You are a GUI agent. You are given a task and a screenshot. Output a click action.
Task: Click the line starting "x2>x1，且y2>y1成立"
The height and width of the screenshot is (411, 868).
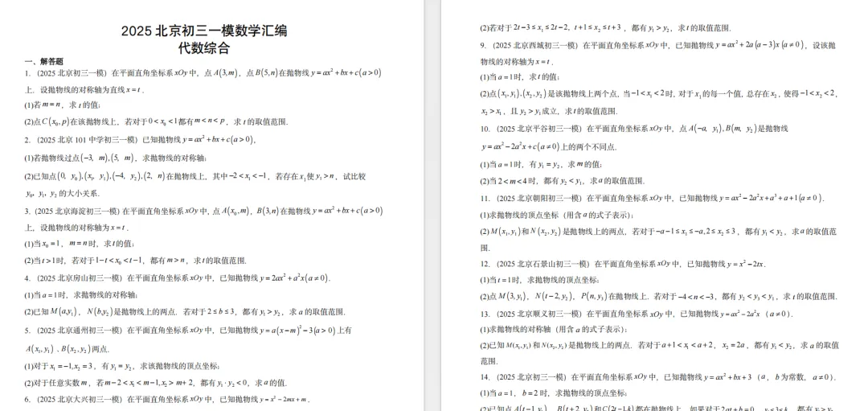tap(551, 111)
